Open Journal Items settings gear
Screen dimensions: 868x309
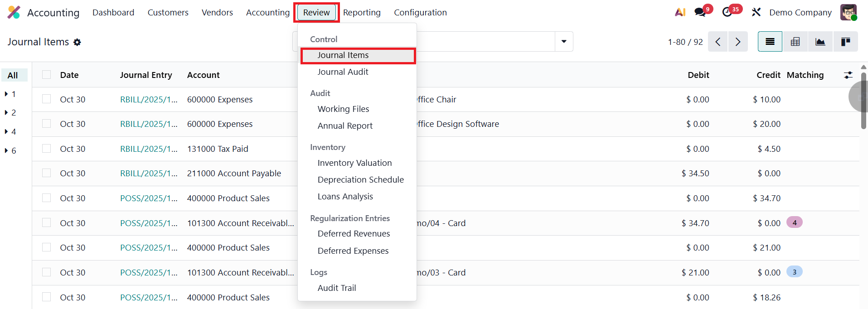tap(77, 42)
